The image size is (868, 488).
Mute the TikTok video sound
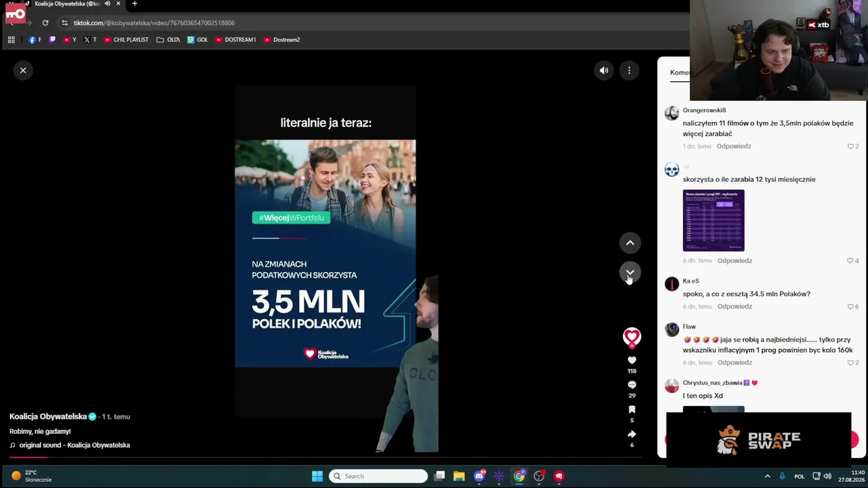[604, 70]
